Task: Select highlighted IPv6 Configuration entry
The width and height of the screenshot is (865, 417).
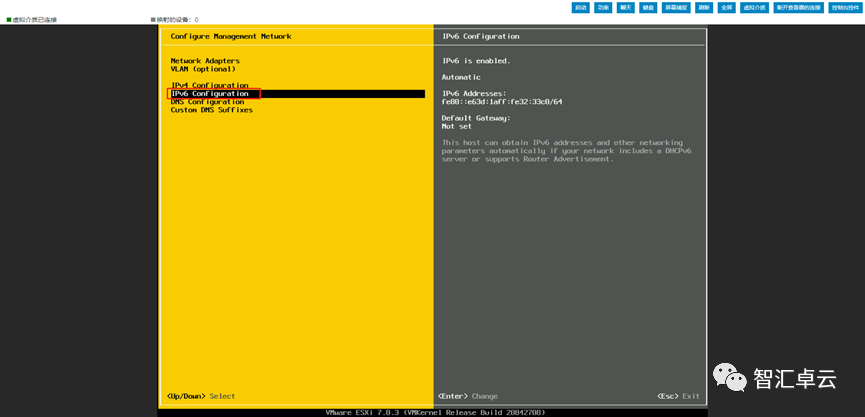Action: pyautogui.click(x=297, y=94)
